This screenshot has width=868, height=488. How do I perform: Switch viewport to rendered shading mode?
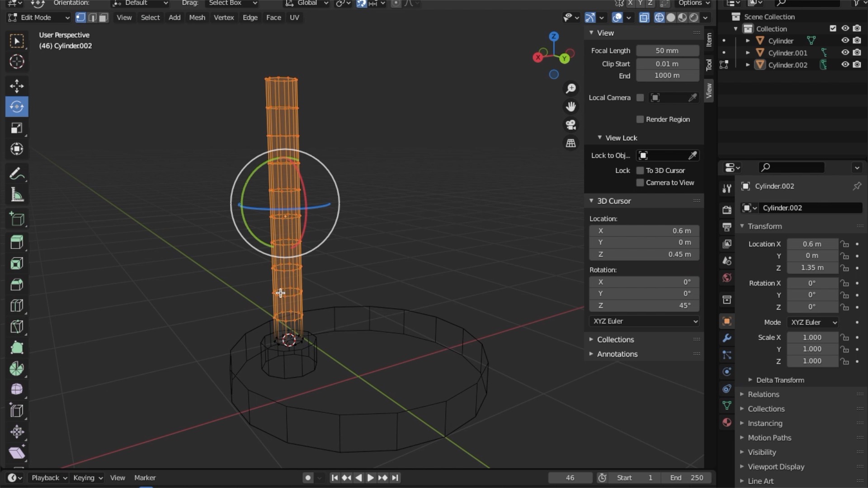(x=695, y=17)
